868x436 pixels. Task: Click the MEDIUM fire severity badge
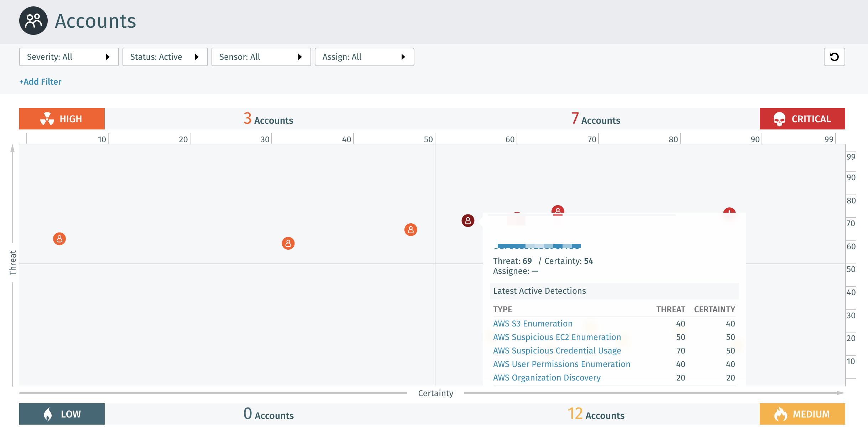coord(802,414)
